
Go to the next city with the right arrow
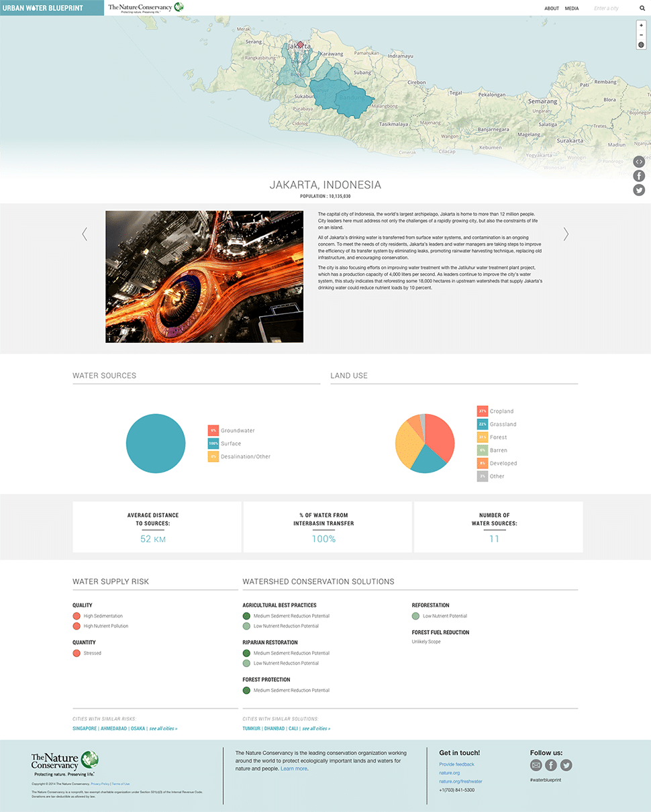click(x=566, y=234)
